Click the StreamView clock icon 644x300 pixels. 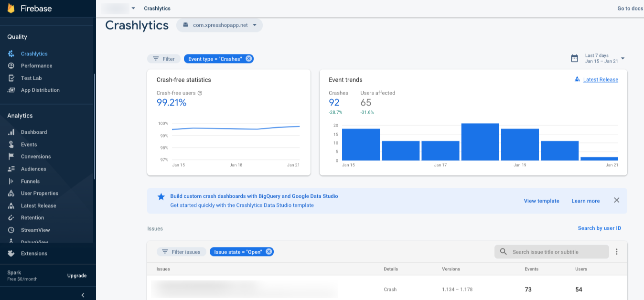(11, 230)
